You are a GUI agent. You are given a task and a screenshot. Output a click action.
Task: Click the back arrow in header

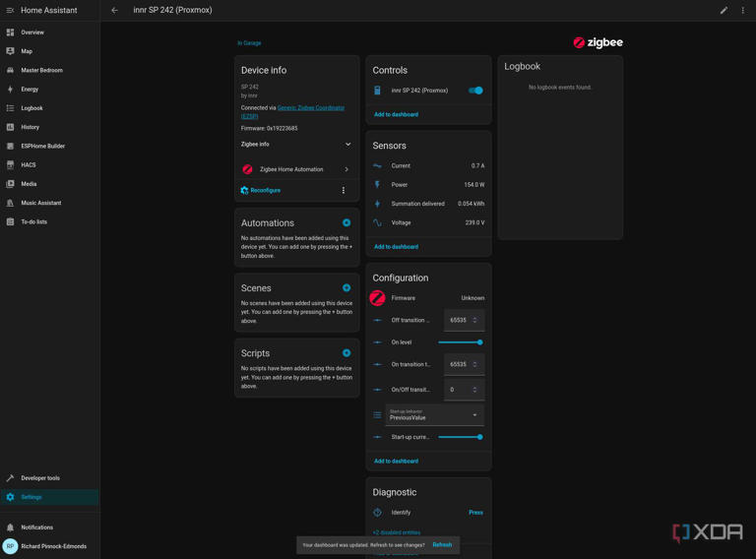coord(114,11)
